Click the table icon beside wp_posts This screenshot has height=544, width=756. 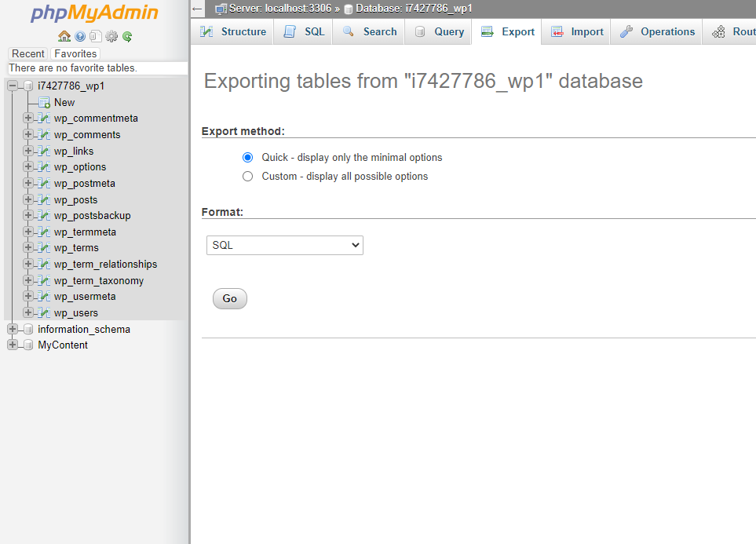pos(44,199)
